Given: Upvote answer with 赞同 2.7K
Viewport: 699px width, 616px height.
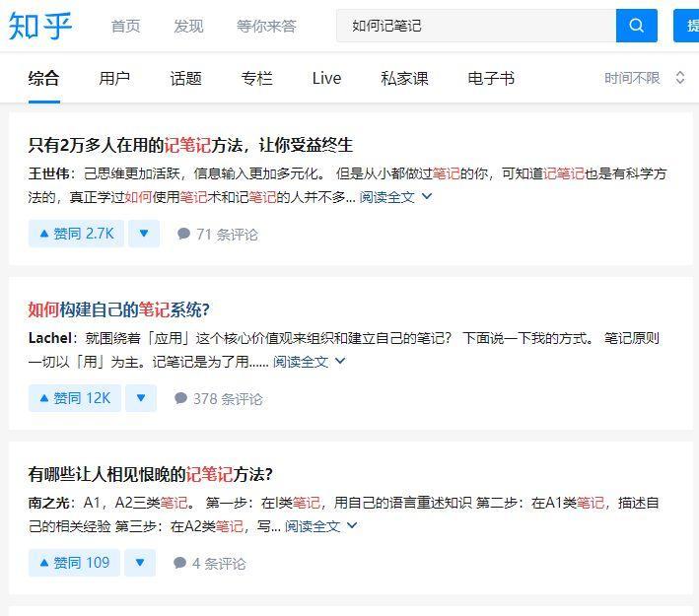Looking at the screenshot, I should [x=75, y=234].
